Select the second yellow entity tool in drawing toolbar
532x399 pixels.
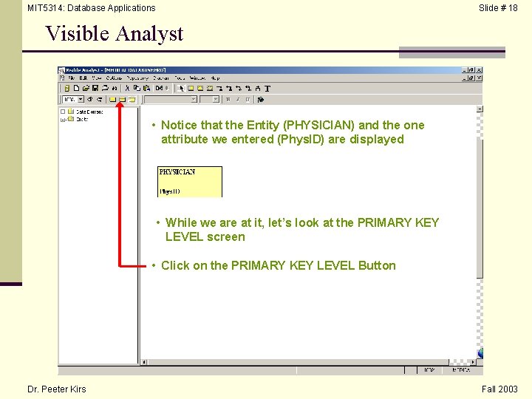pyautogui.click(x=200, y=89)
